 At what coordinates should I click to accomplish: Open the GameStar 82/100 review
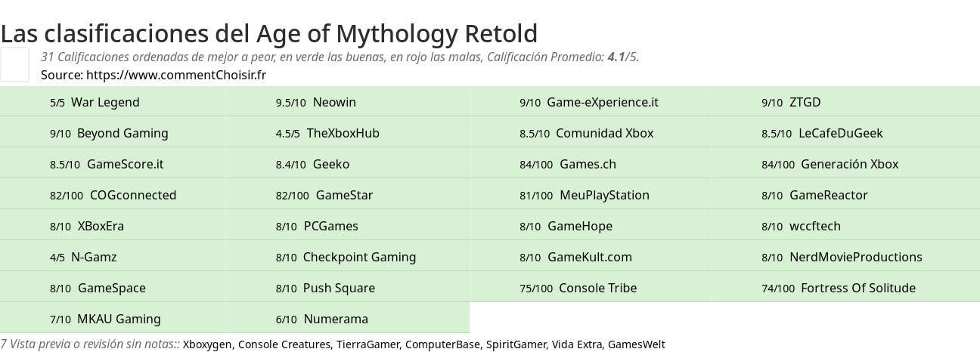pos(344,196)
